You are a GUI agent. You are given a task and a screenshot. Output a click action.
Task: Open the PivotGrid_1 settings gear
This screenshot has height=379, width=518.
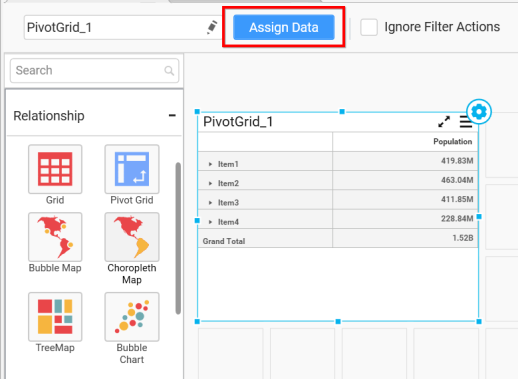(x=479, y=112)
